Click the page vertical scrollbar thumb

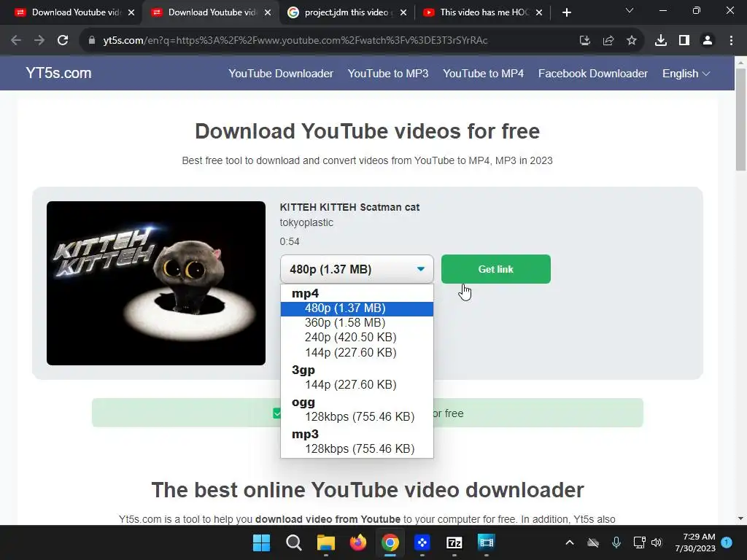(740, 119)
